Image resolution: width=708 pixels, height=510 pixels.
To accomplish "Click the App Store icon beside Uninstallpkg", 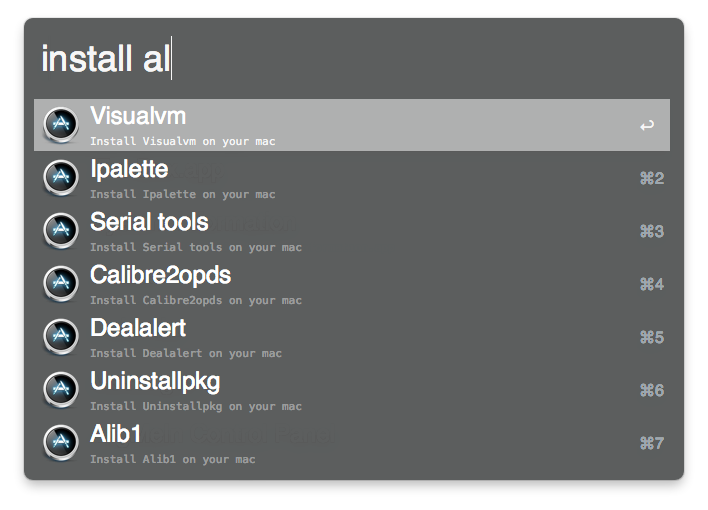I will [61, 390].
